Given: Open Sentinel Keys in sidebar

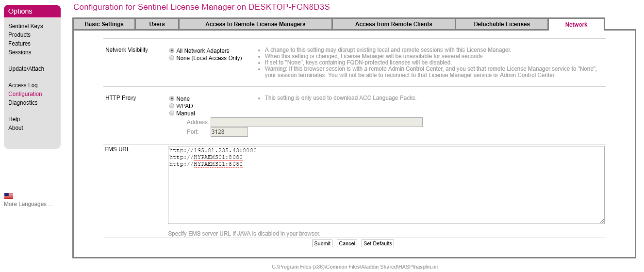Looking at the screenshot, I should 26,26.
